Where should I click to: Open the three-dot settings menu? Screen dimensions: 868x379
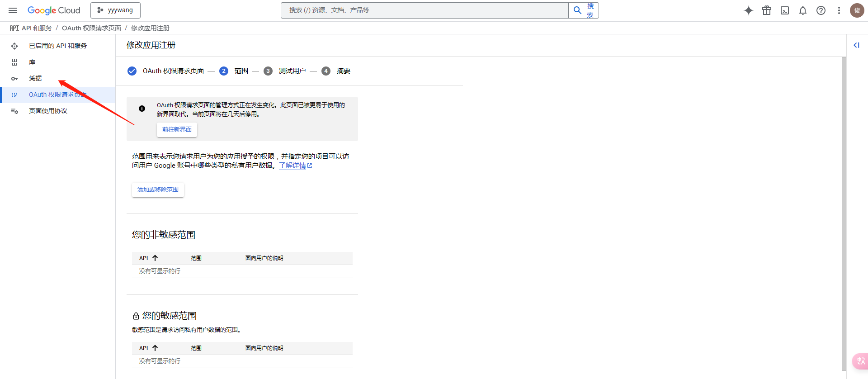(x=839, y=10)
